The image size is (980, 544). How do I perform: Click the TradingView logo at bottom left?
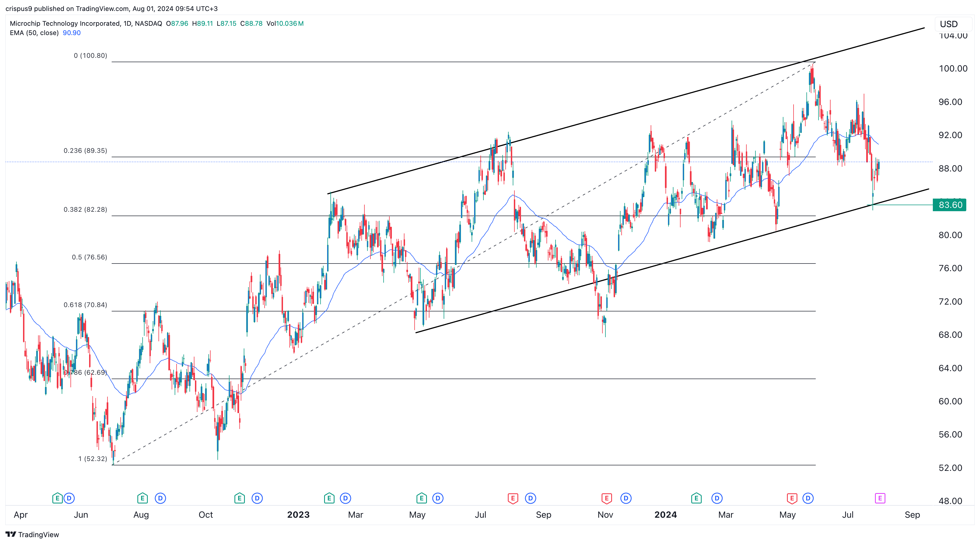(32, 534)
